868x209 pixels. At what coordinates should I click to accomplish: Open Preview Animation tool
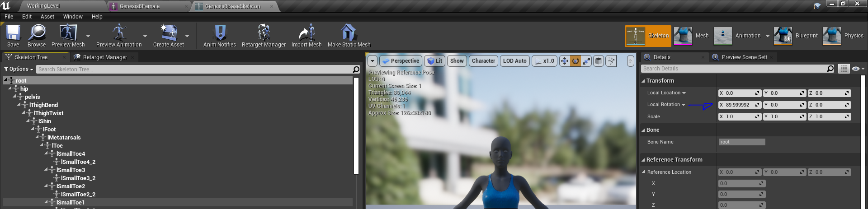pyautogui.click(x=119, y=36)
